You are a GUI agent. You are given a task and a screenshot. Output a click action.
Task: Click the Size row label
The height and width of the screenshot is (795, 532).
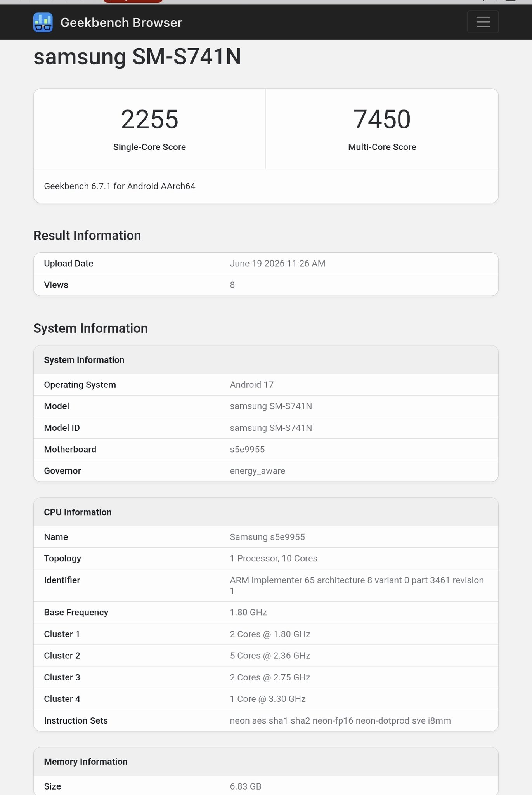click(52, 786)
